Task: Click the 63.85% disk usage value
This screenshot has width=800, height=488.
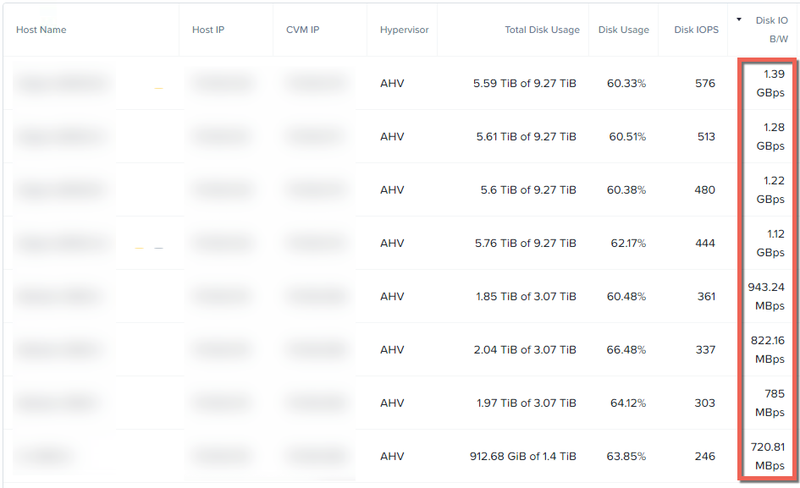Action: (626, 456)
